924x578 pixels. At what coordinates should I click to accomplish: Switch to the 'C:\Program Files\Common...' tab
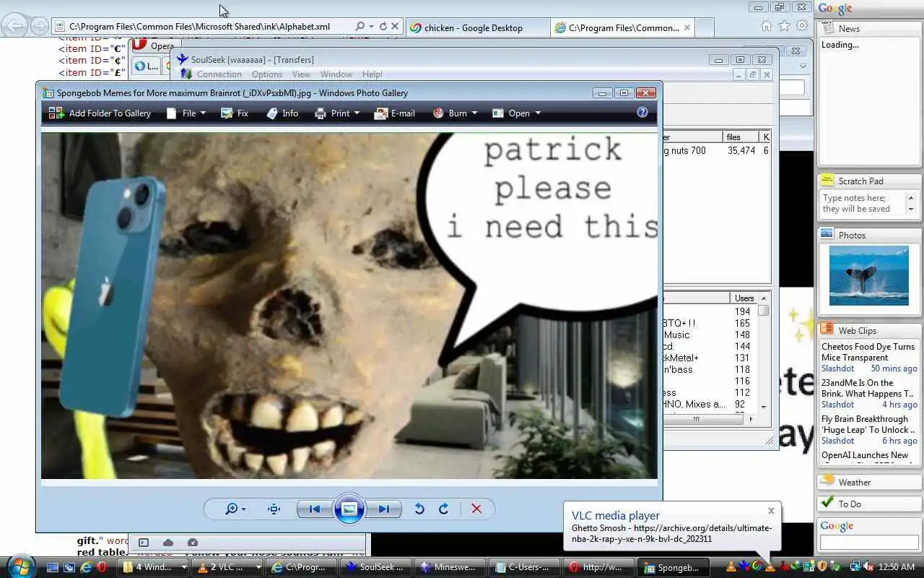(623, 27)
